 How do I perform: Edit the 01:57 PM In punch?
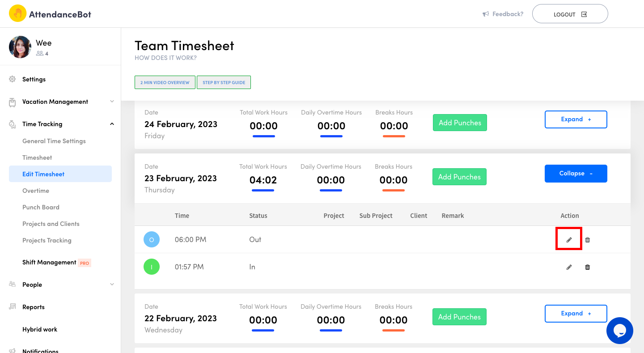[x=569, y=267]
